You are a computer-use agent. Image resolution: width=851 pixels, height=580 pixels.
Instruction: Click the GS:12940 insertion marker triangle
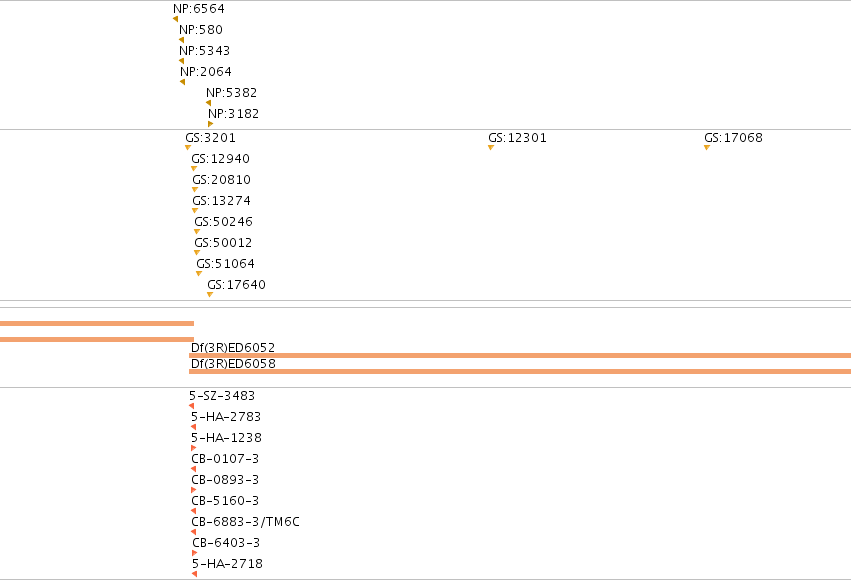tap(194, 169)
